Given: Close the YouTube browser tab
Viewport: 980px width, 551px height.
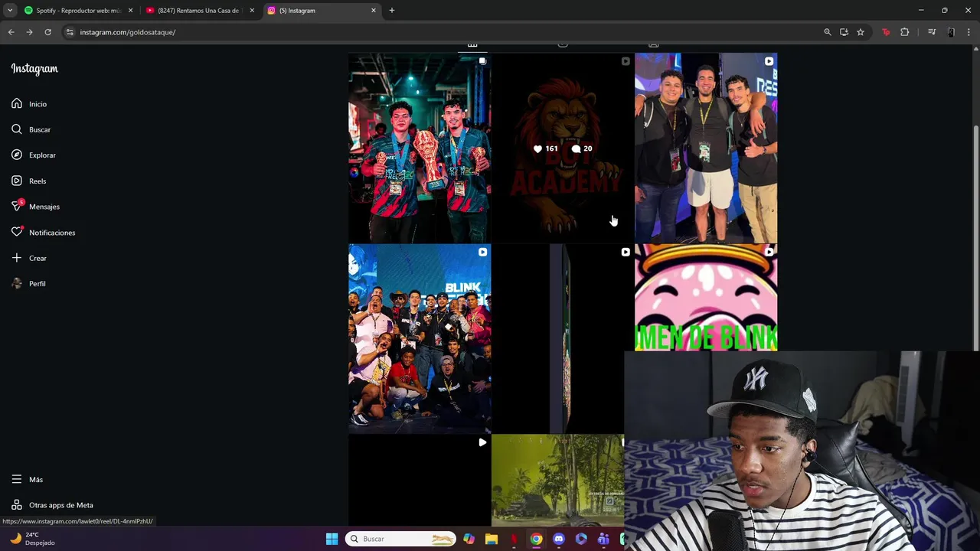Looking at the screenshot, I should click(252, 11).
